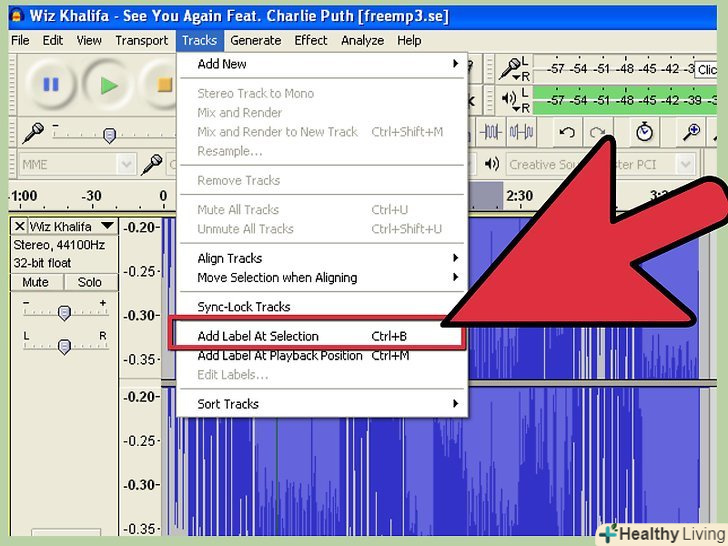The image size is (728, 546).
Task: Click the Redo arrow icon
Action: [597, 132]
